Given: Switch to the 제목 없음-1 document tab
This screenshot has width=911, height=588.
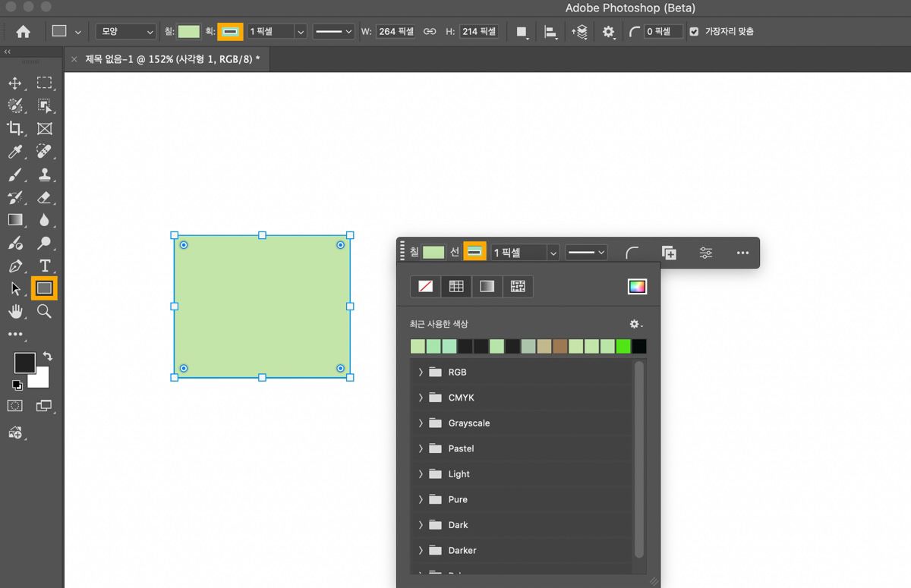Looking at the screenshot, I should (172, 59).
